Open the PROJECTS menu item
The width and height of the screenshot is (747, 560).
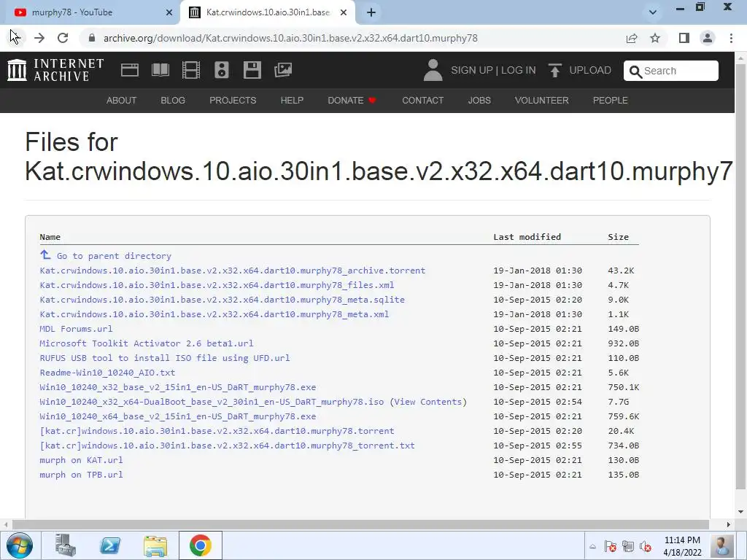click(233, 101)
